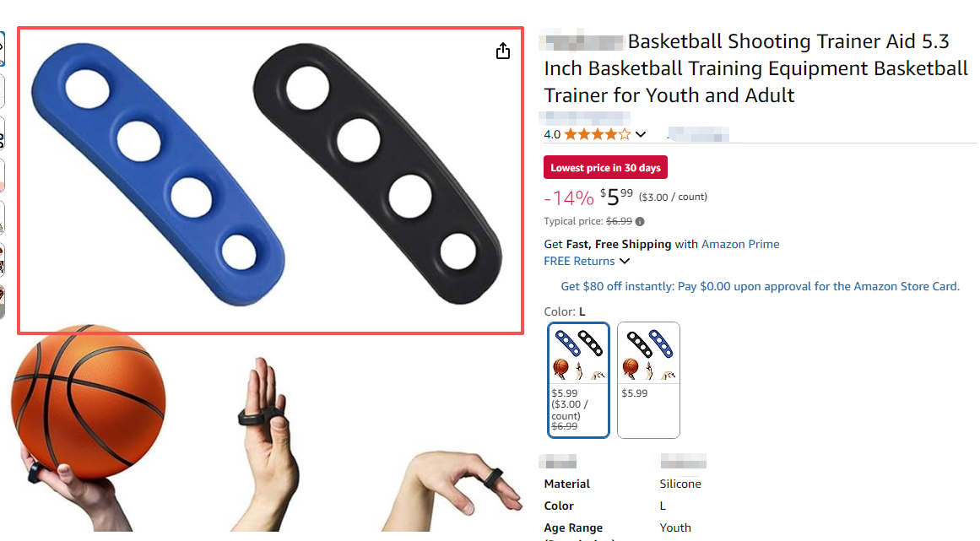This screenshot has width=980, height=541.
Task: Select the black-first $5.99 color option
Action: point(648,380)
